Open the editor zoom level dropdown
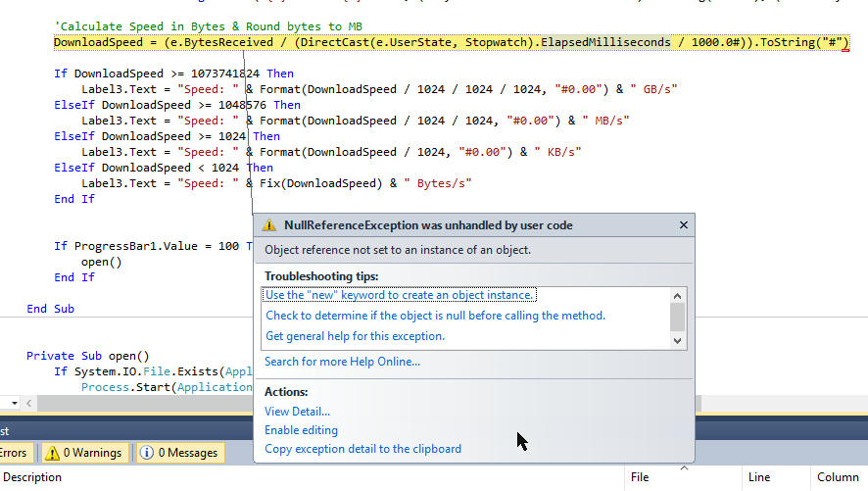 14,403
